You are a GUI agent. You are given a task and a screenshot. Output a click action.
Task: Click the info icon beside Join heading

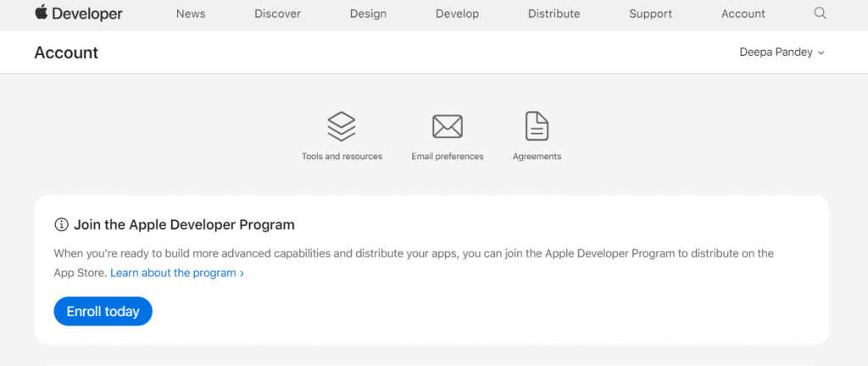coord(61,225)
